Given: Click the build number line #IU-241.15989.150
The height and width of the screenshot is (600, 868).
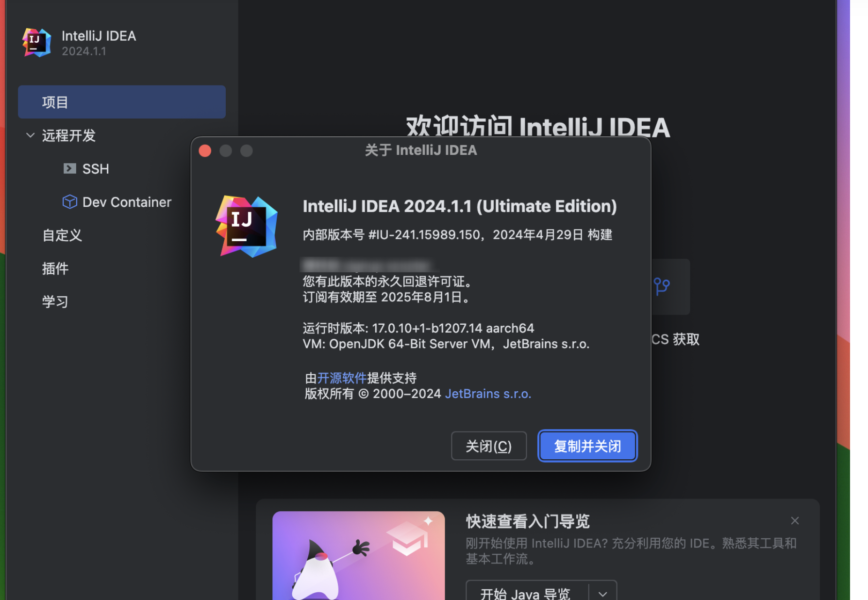Looking at the screenshot, I should [x=458, y=235].
